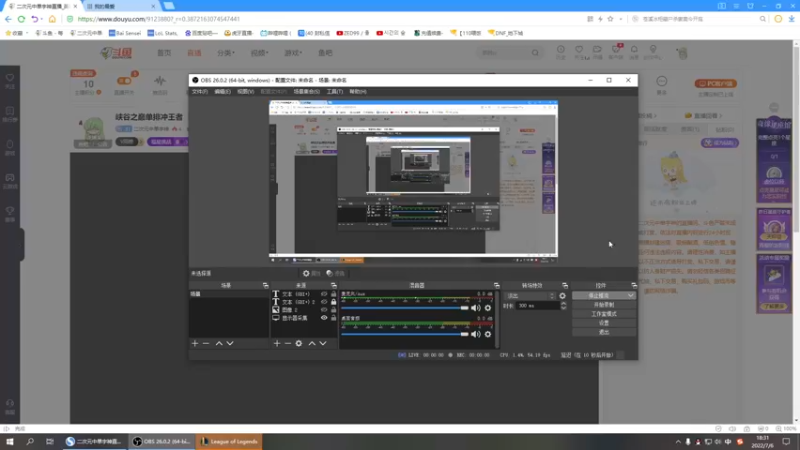Open transition properties gear beside 淡出

(x=562, y=296)
